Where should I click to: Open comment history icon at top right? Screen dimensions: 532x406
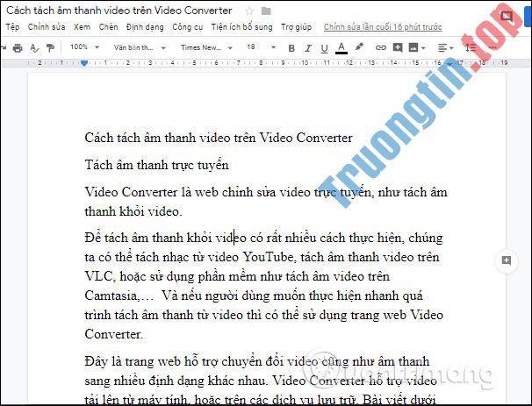tap(507, 16)
